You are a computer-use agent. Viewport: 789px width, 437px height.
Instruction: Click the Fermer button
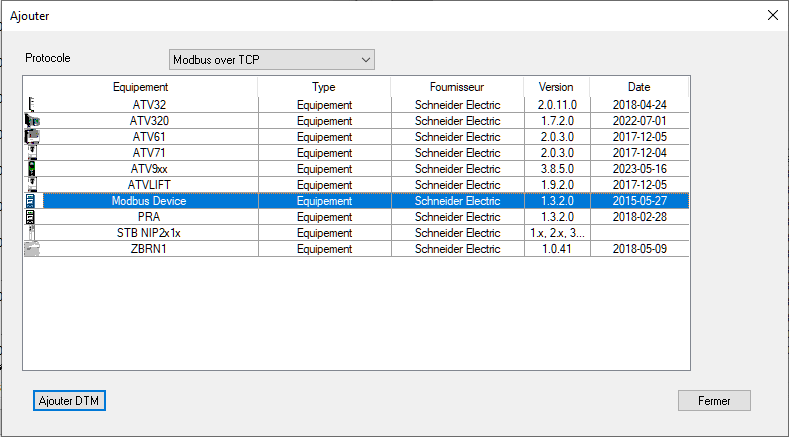714,401
